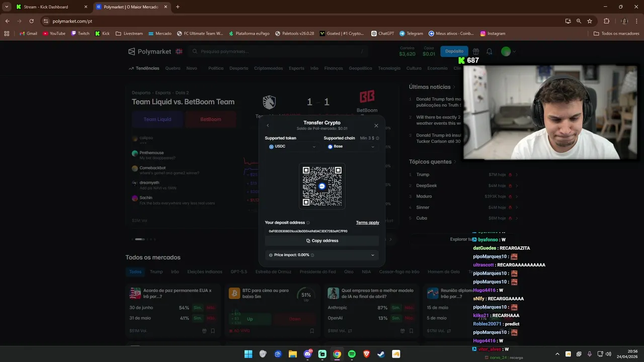
Task: Select the Todos market filter
Action: (135, 272)
